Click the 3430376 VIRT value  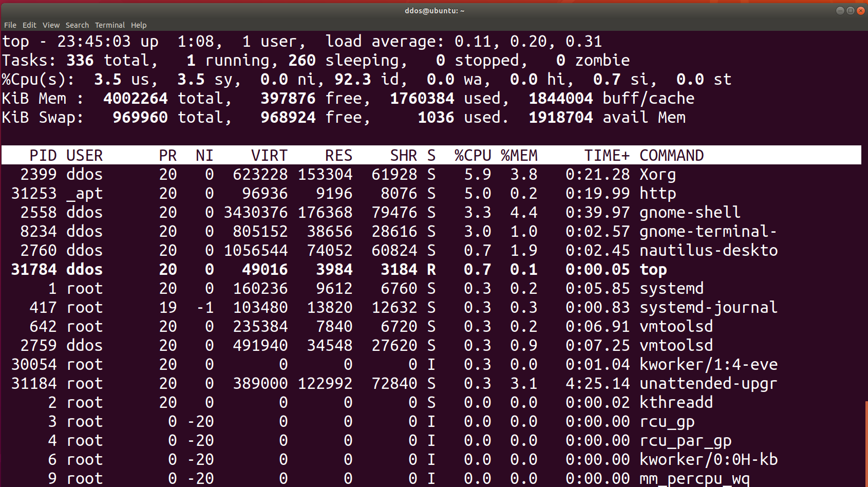(x=256, y=213)
